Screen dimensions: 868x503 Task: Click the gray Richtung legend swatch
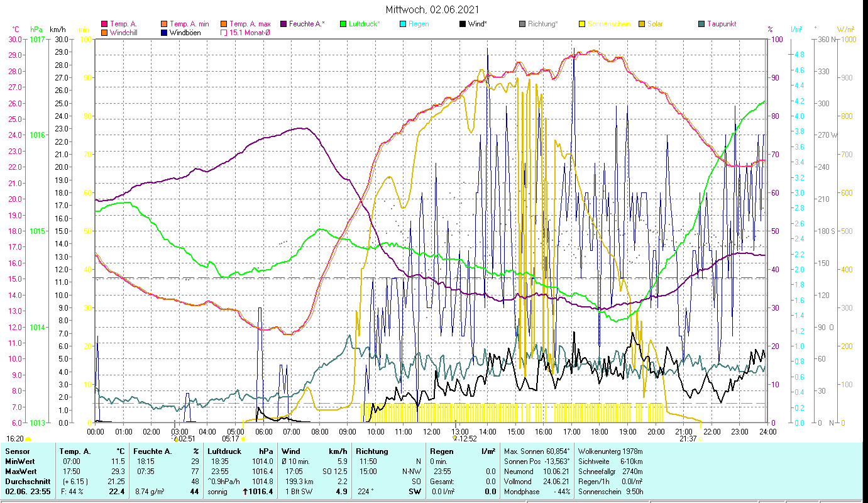522,24
